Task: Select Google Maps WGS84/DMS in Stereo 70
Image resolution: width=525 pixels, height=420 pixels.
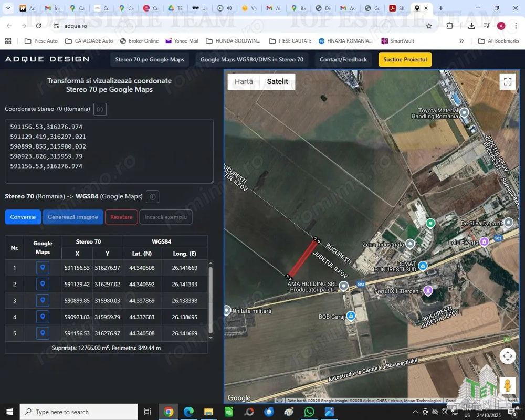Action: click(x=252, y=59)
